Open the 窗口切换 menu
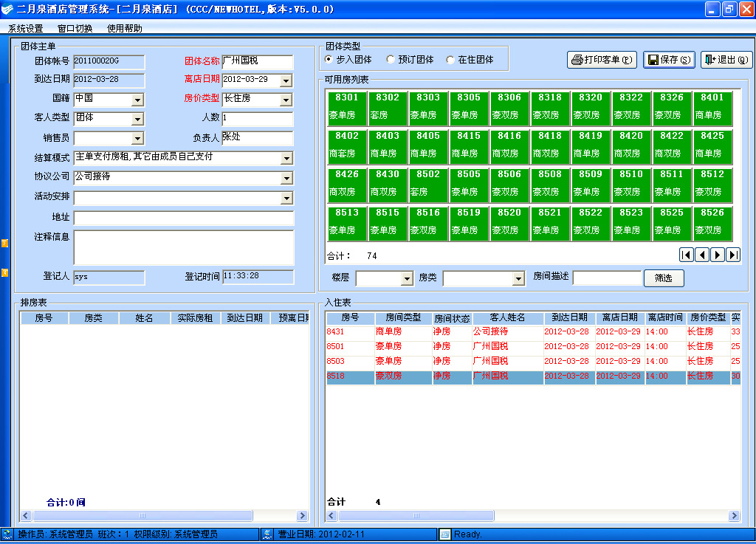Image resolution: width=756 pixels, height=544 pixels. (75, 29)
